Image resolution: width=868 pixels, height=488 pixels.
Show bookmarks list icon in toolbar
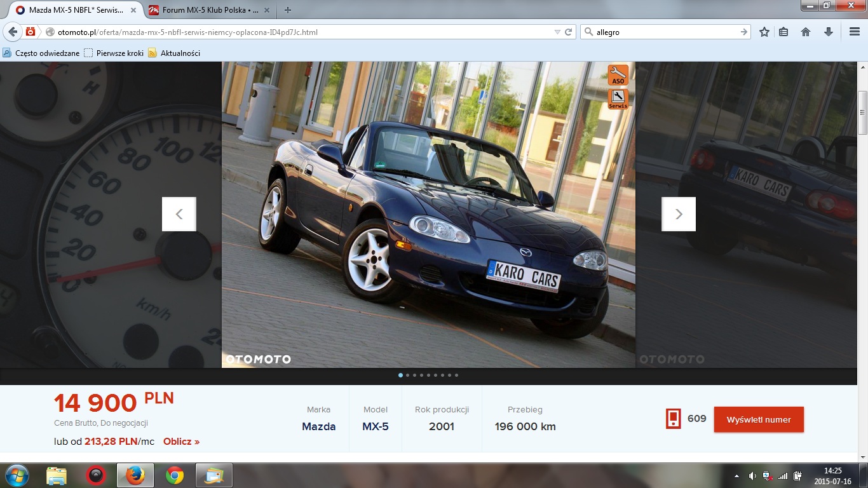pyautogui.click(x=783, y=32)
